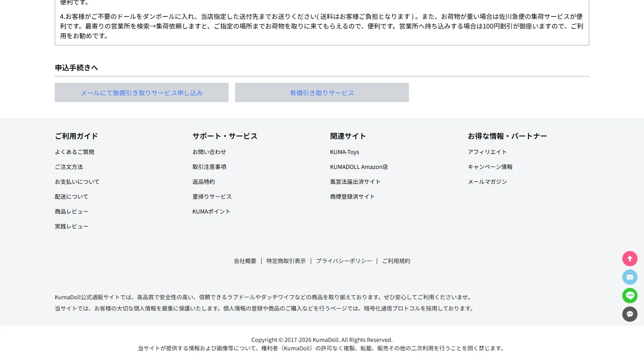The width and height of the screenshot is (644, 362).
Task: Open プライバシーポリシー footer link
Action: 344,261
